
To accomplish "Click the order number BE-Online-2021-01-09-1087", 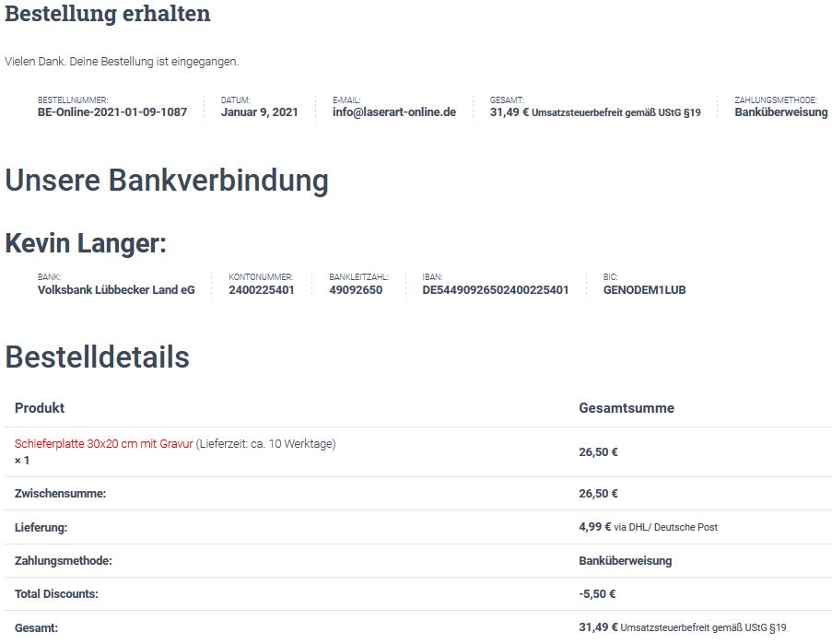I will point(111,112).
